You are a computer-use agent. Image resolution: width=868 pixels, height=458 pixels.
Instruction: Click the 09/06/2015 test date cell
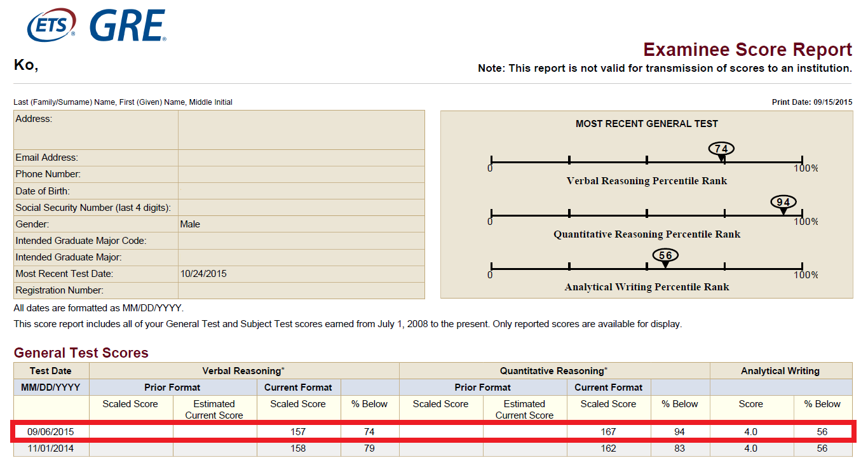click(x=51, y=432)
